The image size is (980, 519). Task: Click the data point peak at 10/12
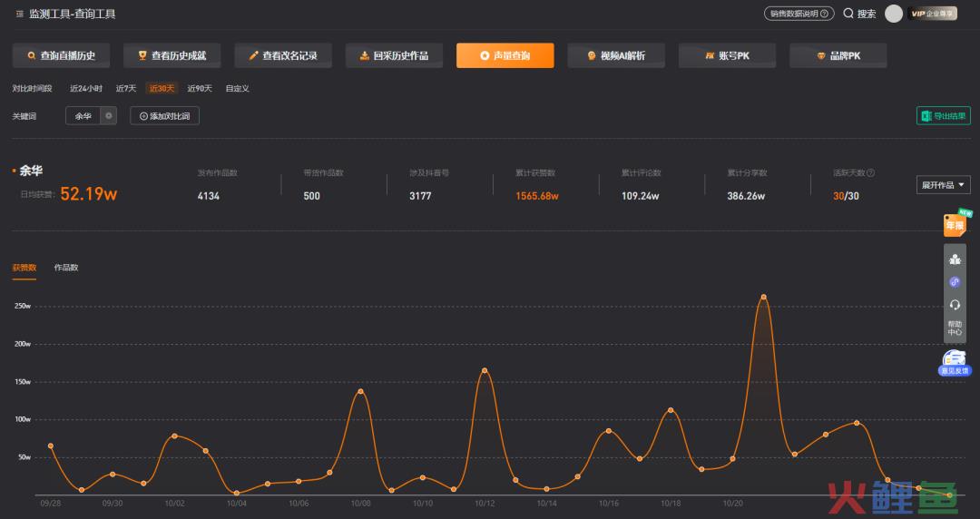click(485, 371)
